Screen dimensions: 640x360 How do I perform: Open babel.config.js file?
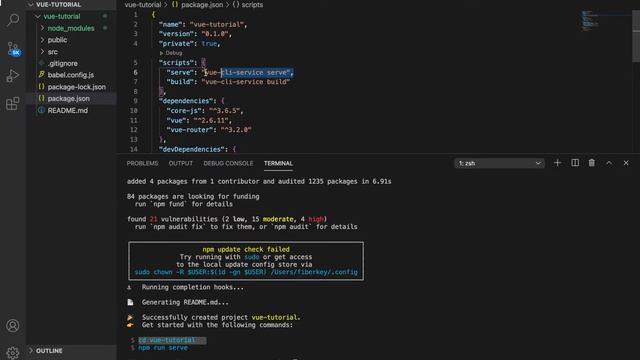coord(71,75)
